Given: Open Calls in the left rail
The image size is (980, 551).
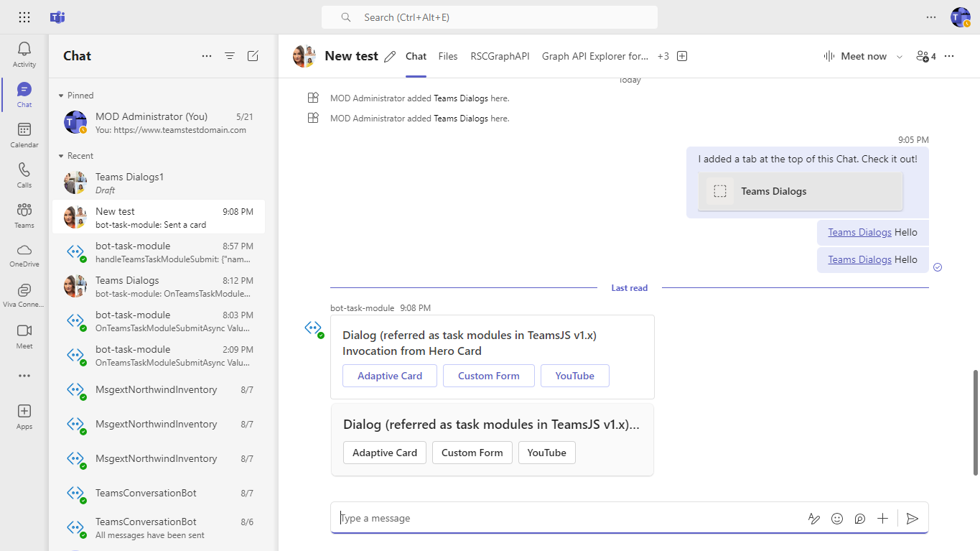Looking at the screenshot, I should (24, 175).
